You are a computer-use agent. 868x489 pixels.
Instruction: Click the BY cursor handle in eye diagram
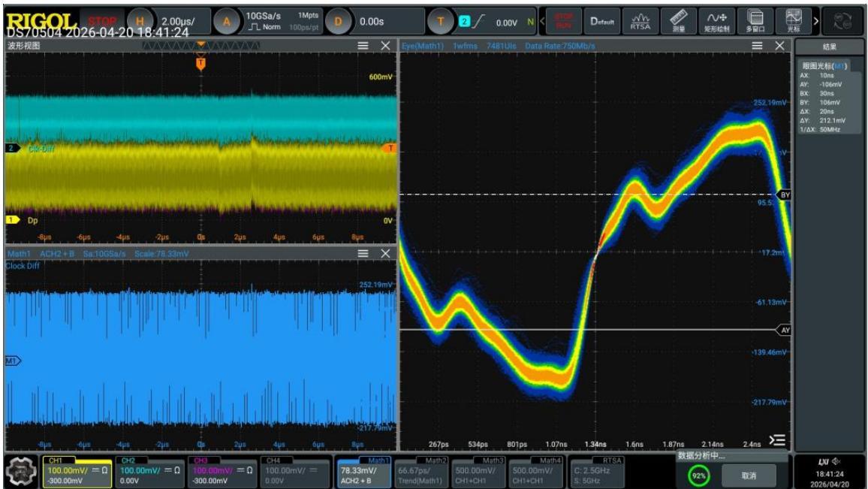[785, 195]
